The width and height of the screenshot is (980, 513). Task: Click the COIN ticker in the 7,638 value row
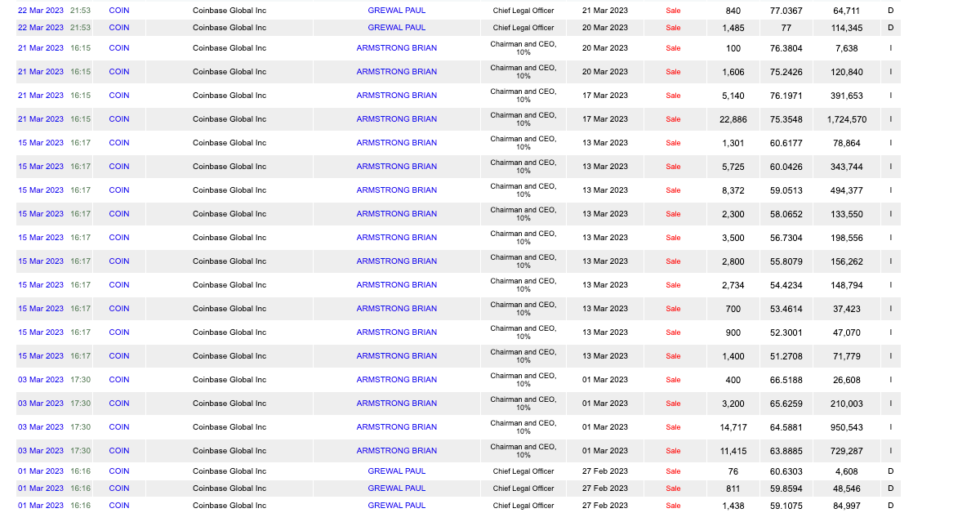point(119,48)
